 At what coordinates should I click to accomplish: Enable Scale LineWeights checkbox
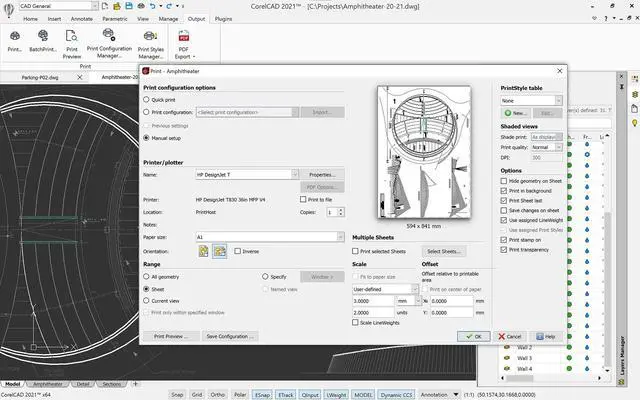tap(355, 322)
